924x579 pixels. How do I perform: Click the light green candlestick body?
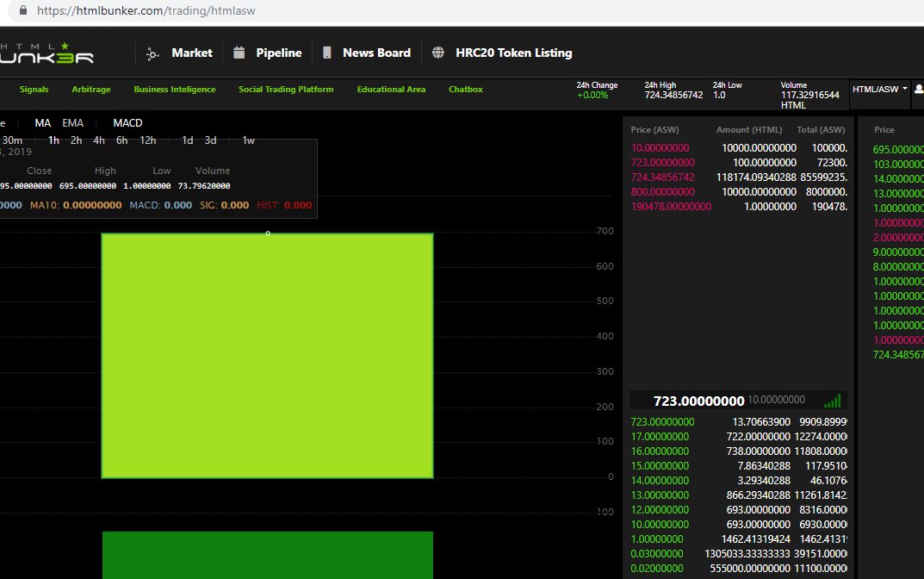[268, 356]
